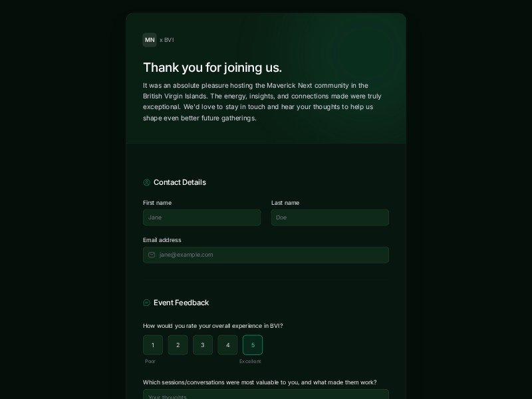Click the "Contact Details" section title
Screen dimensions: 532x399
point(180,182)
